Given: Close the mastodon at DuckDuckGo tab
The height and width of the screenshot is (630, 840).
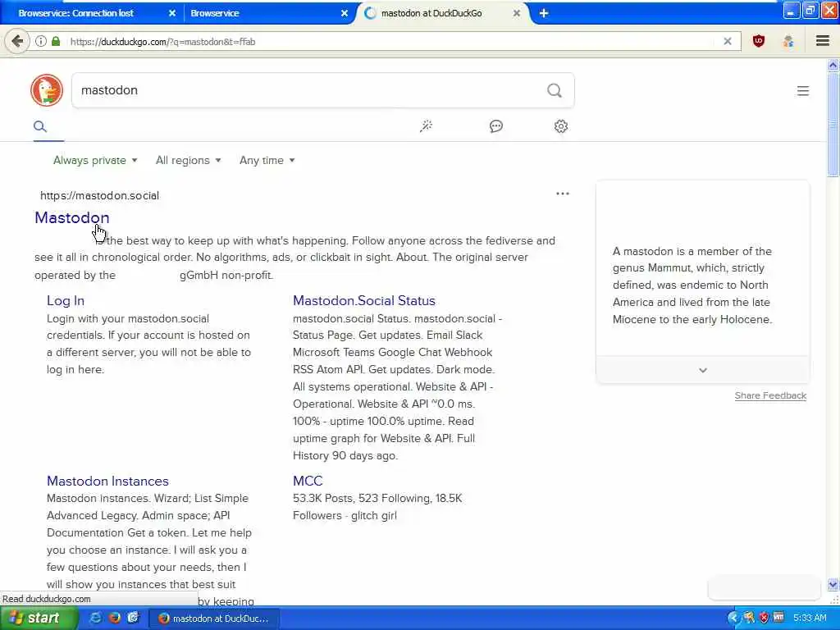Looking at the screenshot, I should pos(517,13).
